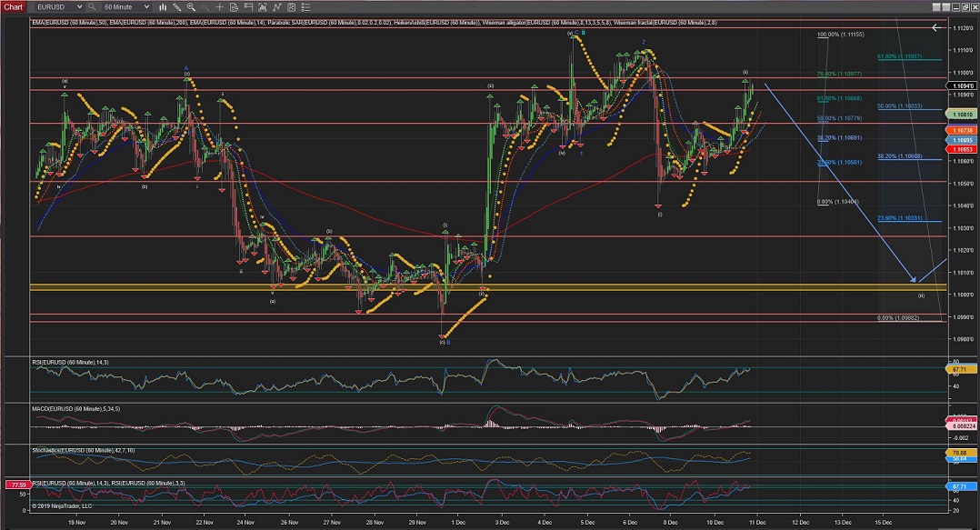Click the 100.00% (1.11155) Fibonacci label

(x=841, y=35)
